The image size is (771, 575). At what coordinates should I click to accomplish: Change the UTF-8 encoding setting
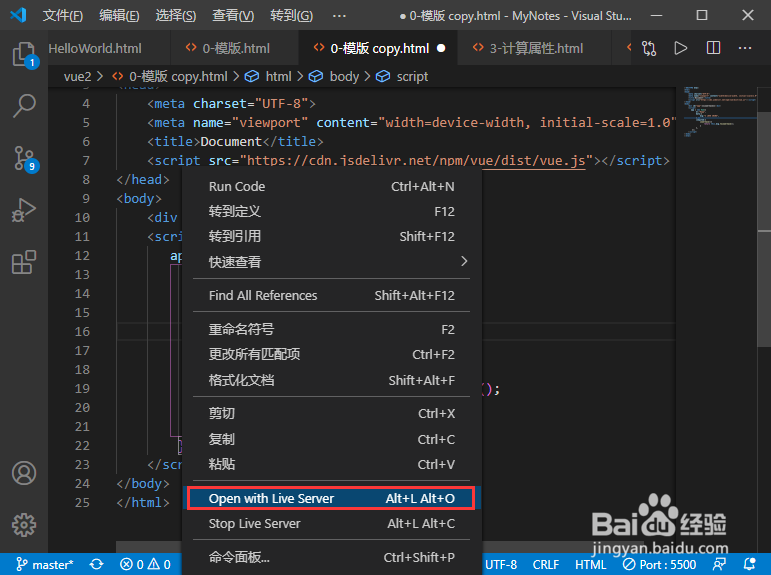pos(501,564)
